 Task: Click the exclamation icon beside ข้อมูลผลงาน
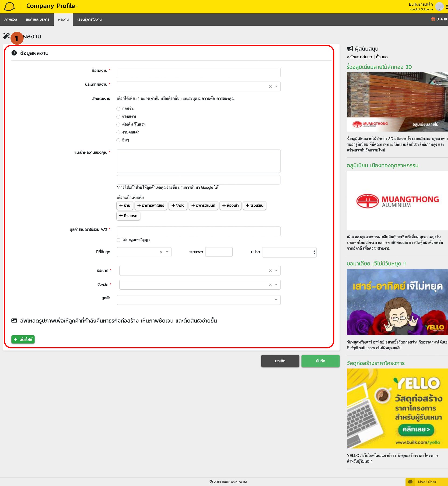(x=14, y=53)
